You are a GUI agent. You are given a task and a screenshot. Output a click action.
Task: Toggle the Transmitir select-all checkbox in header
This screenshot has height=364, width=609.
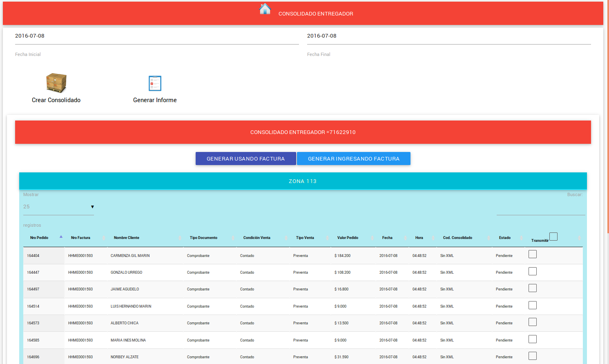[x=553, y=237]
